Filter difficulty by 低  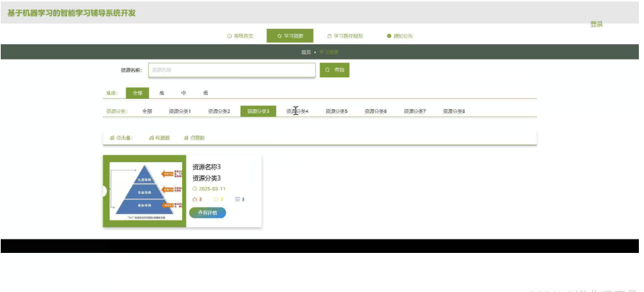tap(206, 93)
